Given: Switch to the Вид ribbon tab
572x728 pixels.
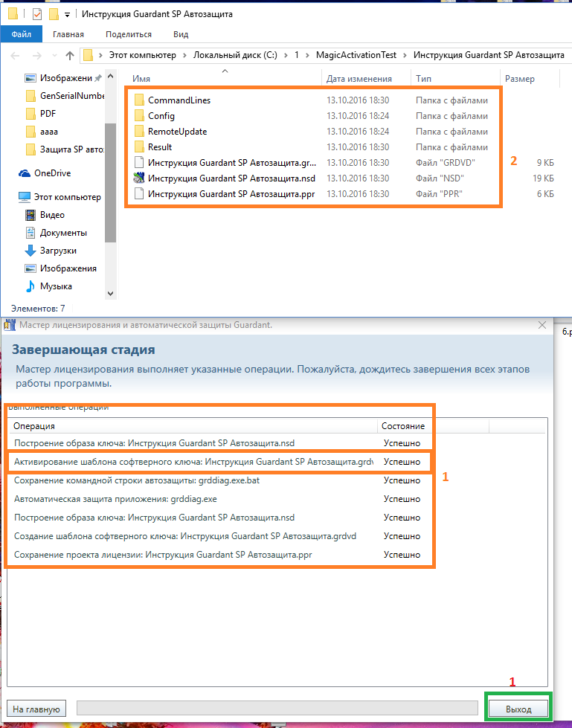Looking at the screenshot, I should pos(181,34).
